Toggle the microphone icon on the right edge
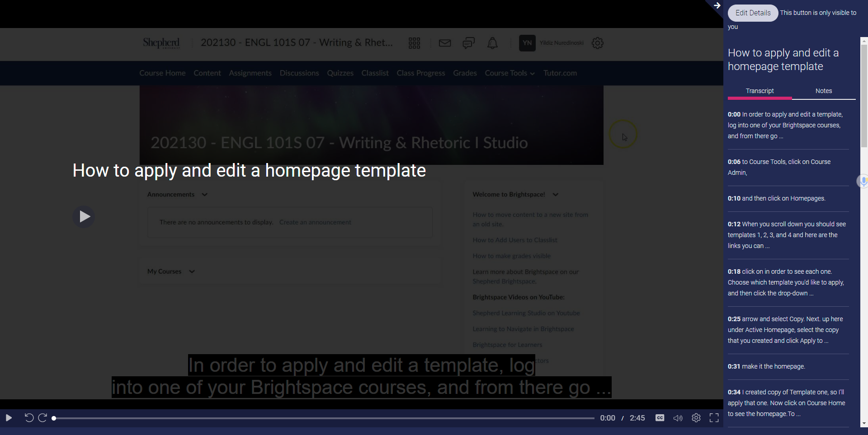This screenshot has height=435, width=868. click(863, 181)
